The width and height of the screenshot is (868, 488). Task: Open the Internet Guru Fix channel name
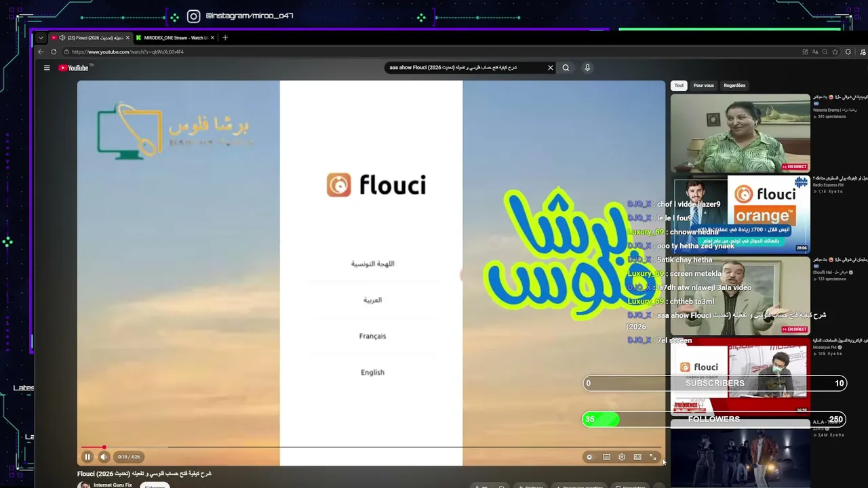113,485
